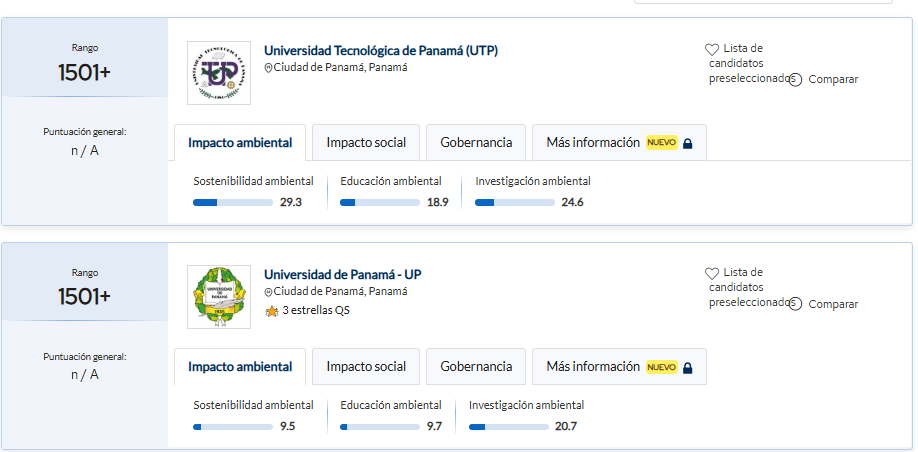
Task: Open Universidad Tecnológica de Panamá (UTP) link
Action: [381, 51]
